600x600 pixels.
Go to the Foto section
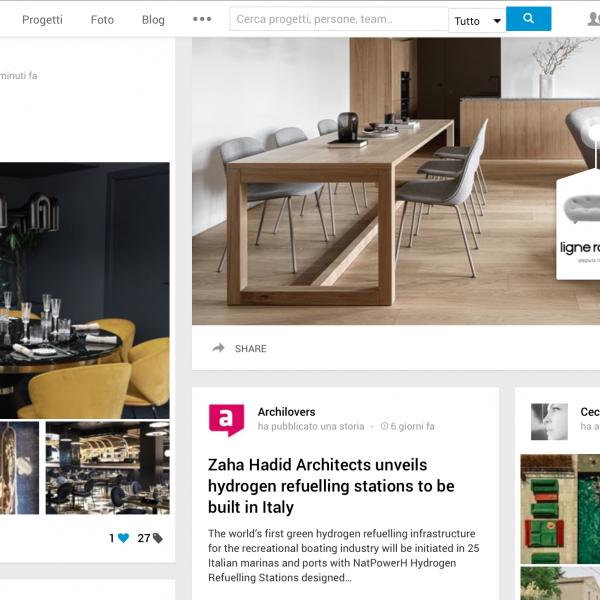pyautogui.click(x=102, y=20)
